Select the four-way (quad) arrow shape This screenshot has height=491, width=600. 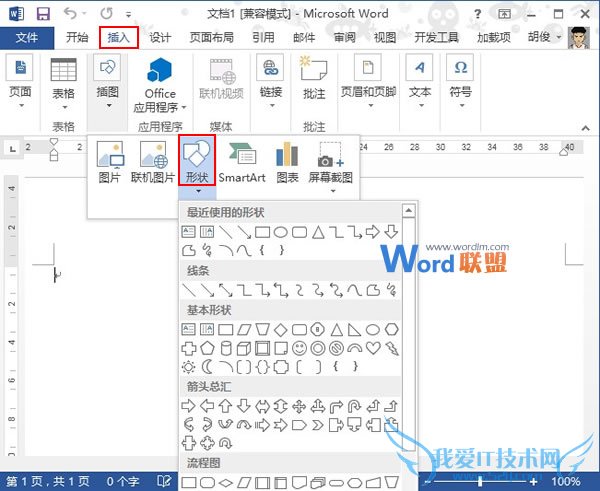(x=299, y=406)
